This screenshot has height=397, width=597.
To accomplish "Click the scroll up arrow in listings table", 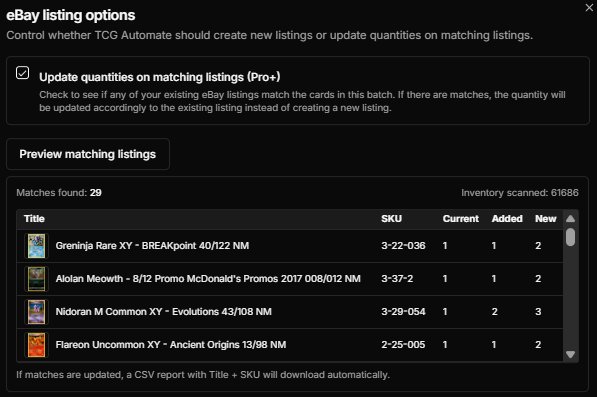I will 570,218.
